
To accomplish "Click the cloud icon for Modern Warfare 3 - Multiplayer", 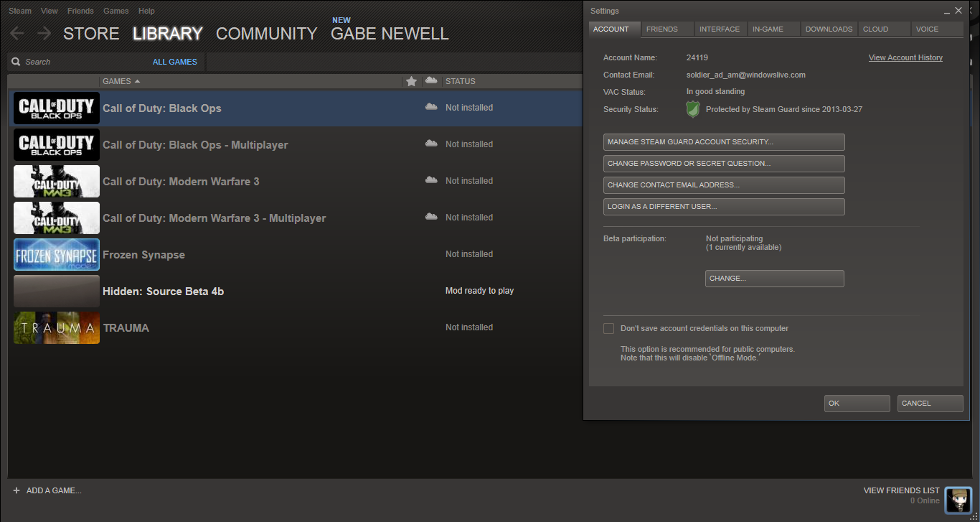I will pyautogui.click(x=431, y=217).
